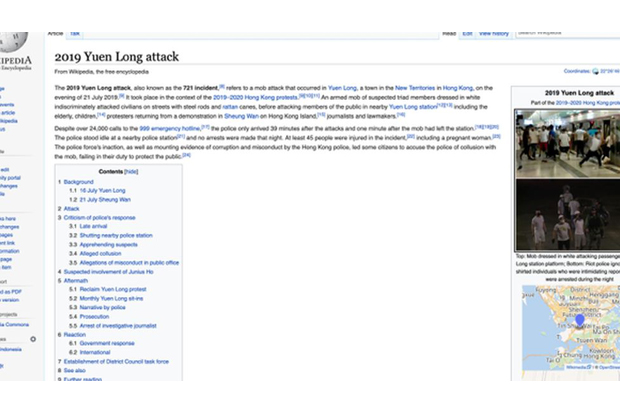Image resolution: width=620 pixels, height=413 pixels.
Task: Click the Hong Kong location map
Action: (x=571, y=328)
